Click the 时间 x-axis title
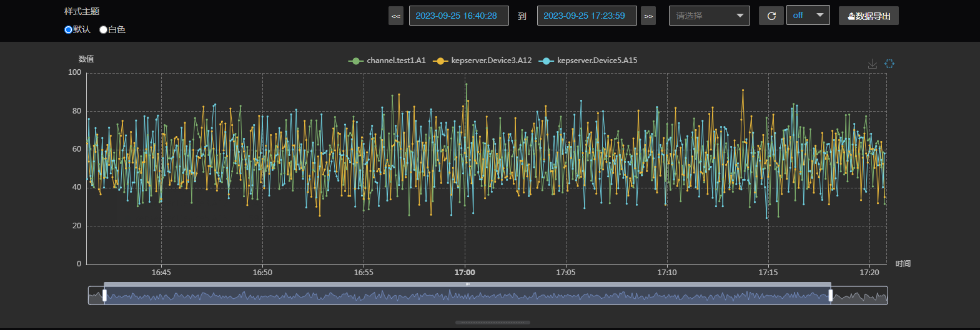This screenshot has height=330, width=980. [903, 264]
